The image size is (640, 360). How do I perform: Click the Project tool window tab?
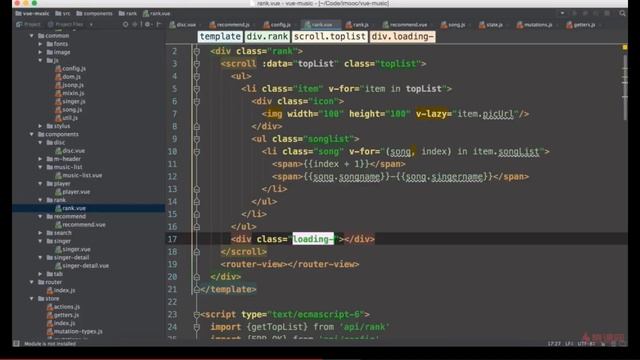coord(29,24)
